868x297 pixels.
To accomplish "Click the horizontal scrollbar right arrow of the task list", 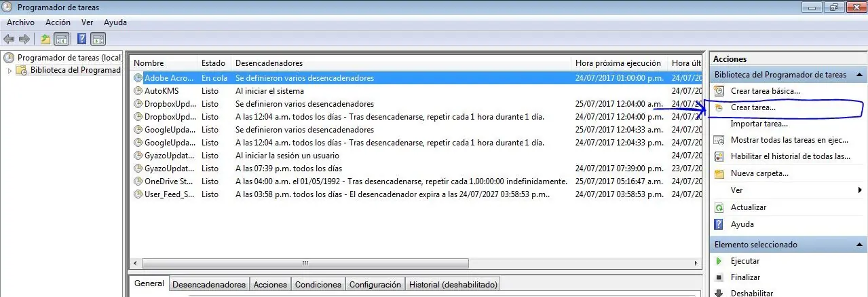I will pos(696,264).
